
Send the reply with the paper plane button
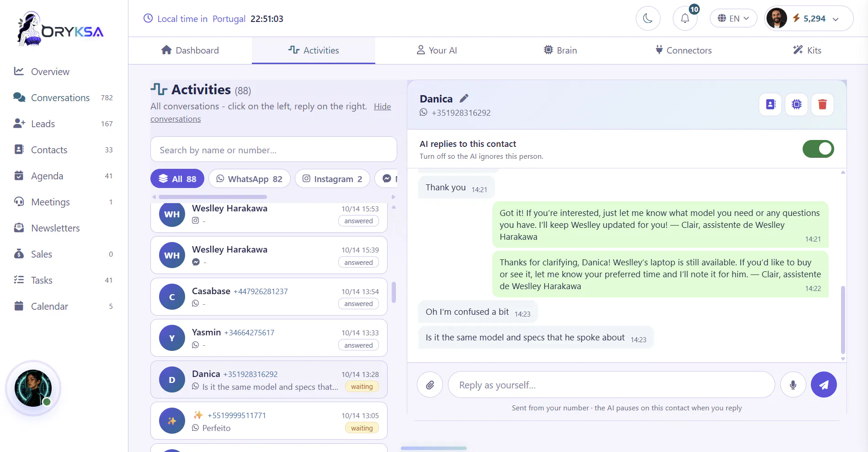(x=824, y=385)
